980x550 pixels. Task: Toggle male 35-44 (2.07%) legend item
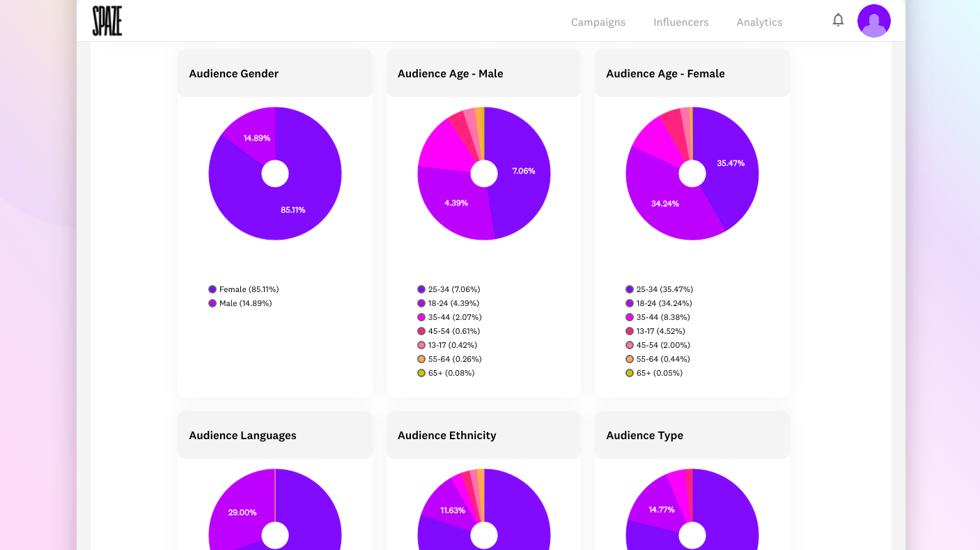[x=449, y=317]
